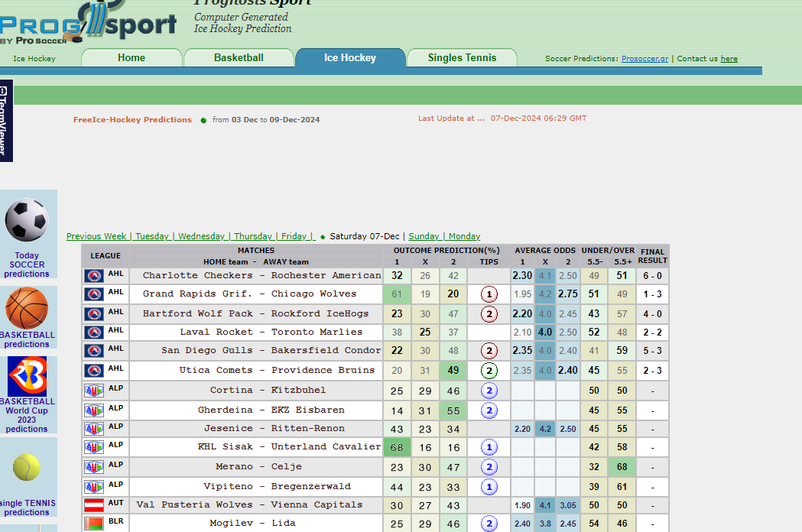Click tip 2 circle for Mogilev match

(x=489, y=524)
